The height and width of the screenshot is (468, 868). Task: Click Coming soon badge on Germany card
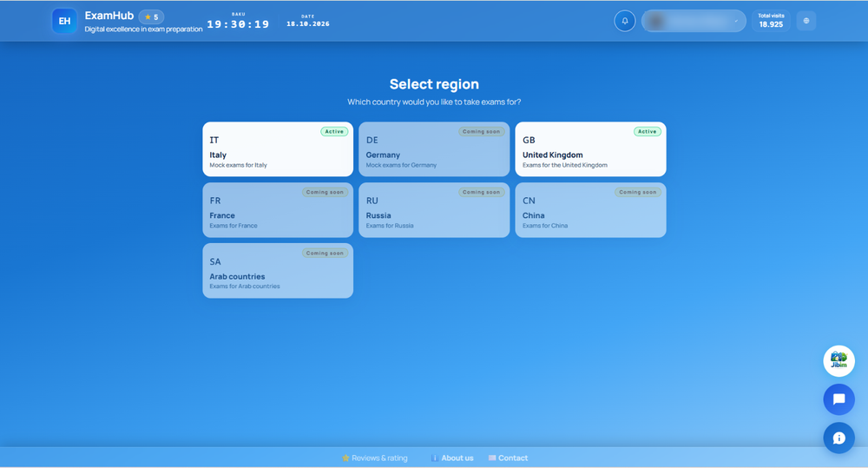tap(481, 132)
